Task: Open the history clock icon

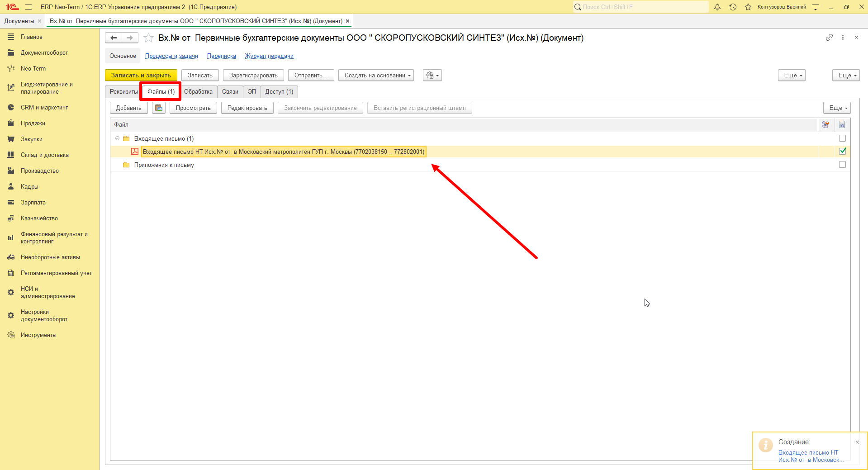Action: pyautogui.click(x=733, y=7)
